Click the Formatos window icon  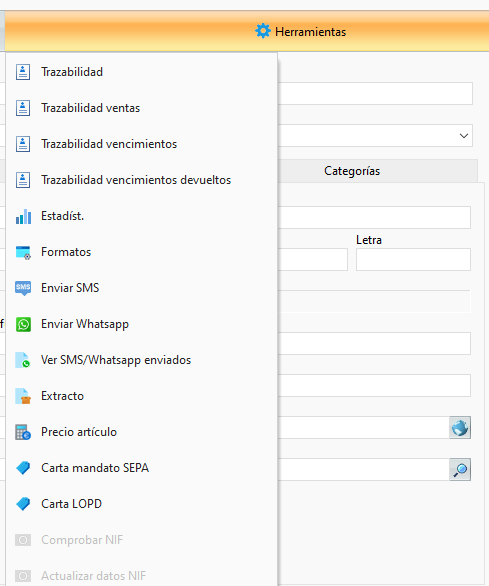(23, 252)
